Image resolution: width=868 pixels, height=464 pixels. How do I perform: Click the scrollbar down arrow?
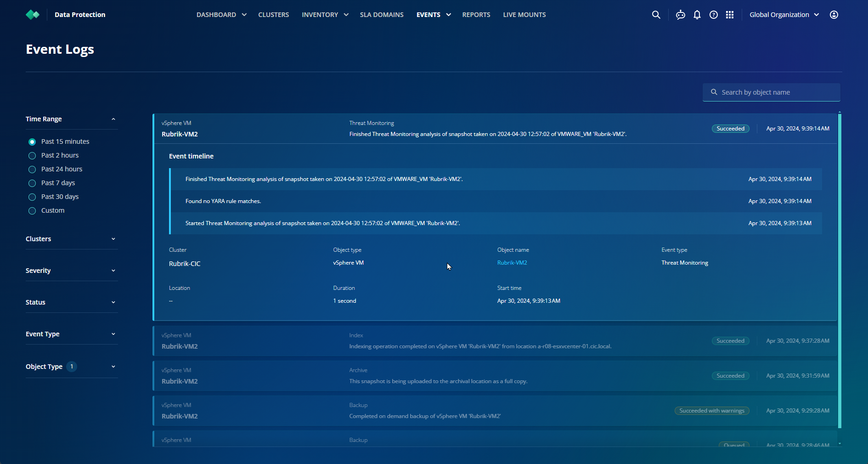point(840,444)
